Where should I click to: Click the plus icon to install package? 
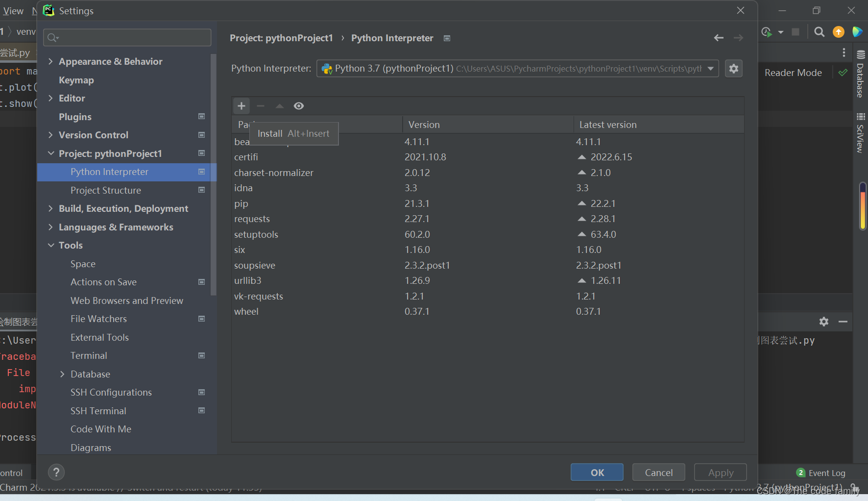point(241,106)
